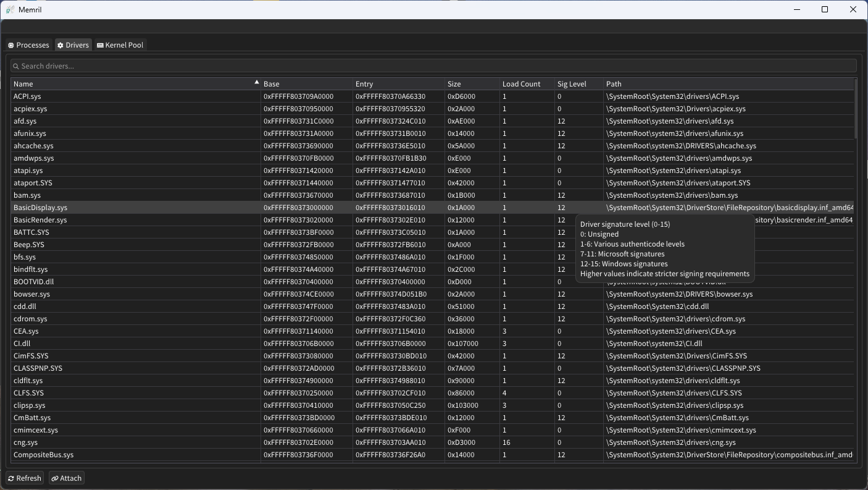Select the CmBatt.sys driver row
Viewport: 868px width, 490px height.
pyautogui.click(x=432, y=418)
